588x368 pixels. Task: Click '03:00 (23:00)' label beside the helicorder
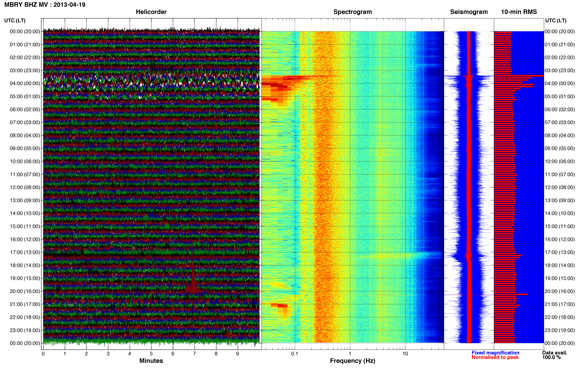(25, 71)
